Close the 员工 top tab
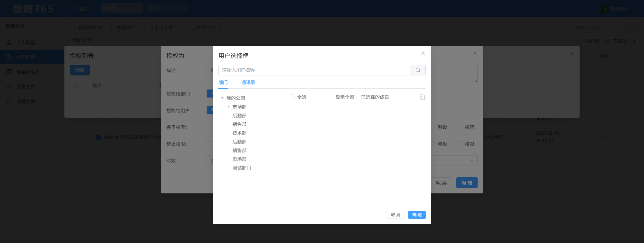This screenshot has height=243, width=644. [184, 8]
